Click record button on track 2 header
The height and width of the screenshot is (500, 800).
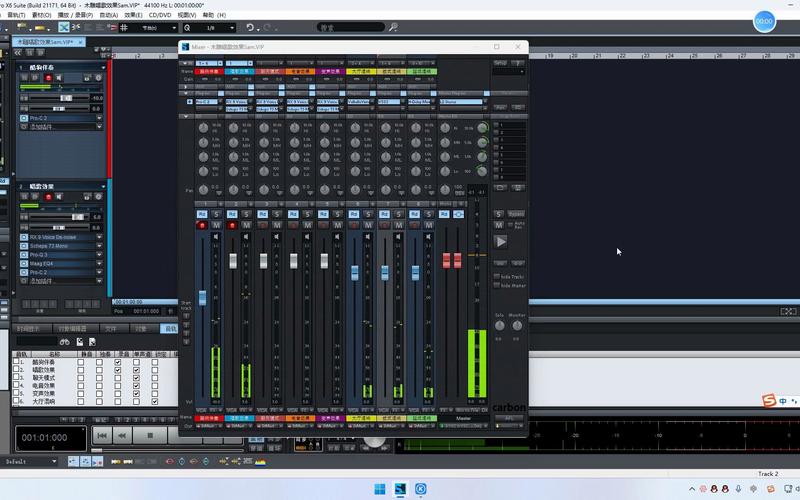pos(48,197)
